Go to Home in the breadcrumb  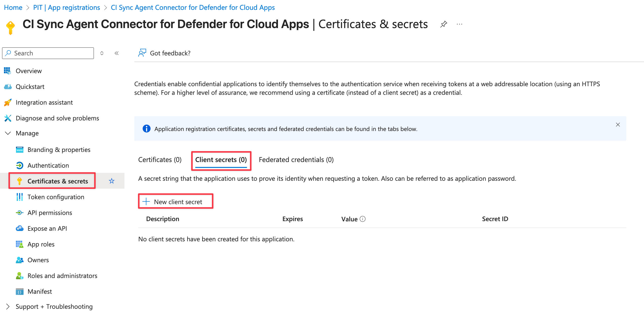coord(13,7)
